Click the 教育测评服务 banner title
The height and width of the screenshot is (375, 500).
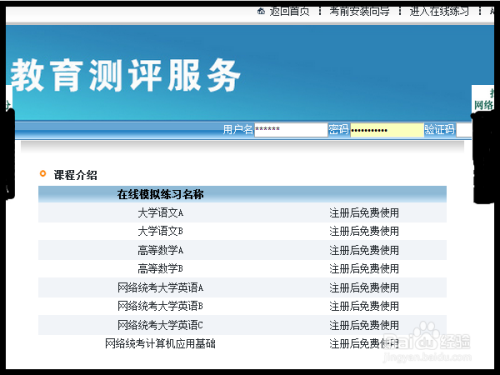(x=126, y=75)
